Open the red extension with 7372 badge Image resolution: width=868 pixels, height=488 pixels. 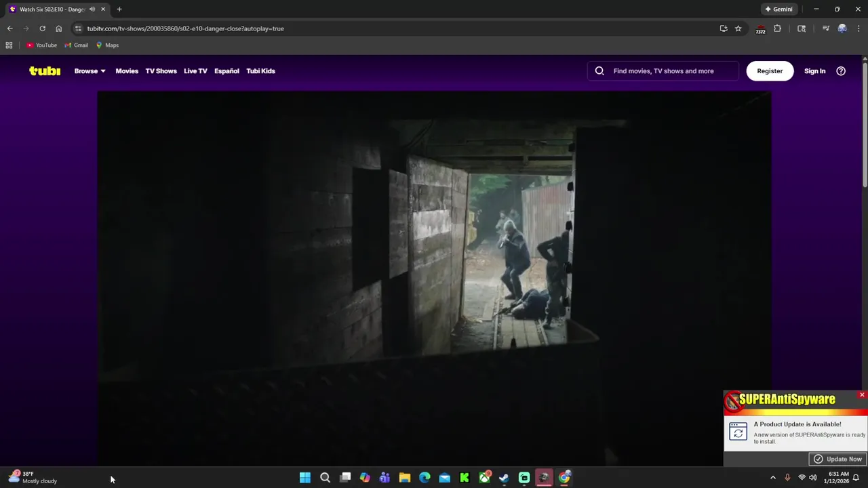[x=760, y=29]
